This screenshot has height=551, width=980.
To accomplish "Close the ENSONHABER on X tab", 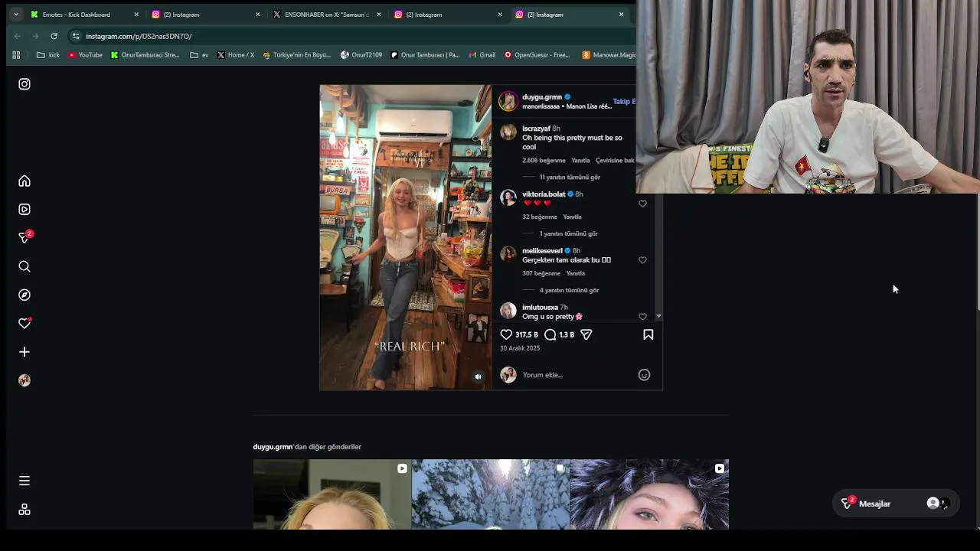I will coord(378,15).
